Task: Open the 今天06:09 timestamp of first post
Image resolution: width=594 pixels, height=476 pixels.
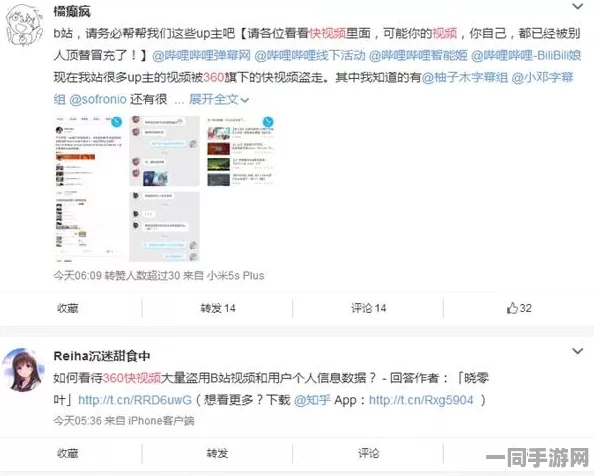Action: point(78,275)
